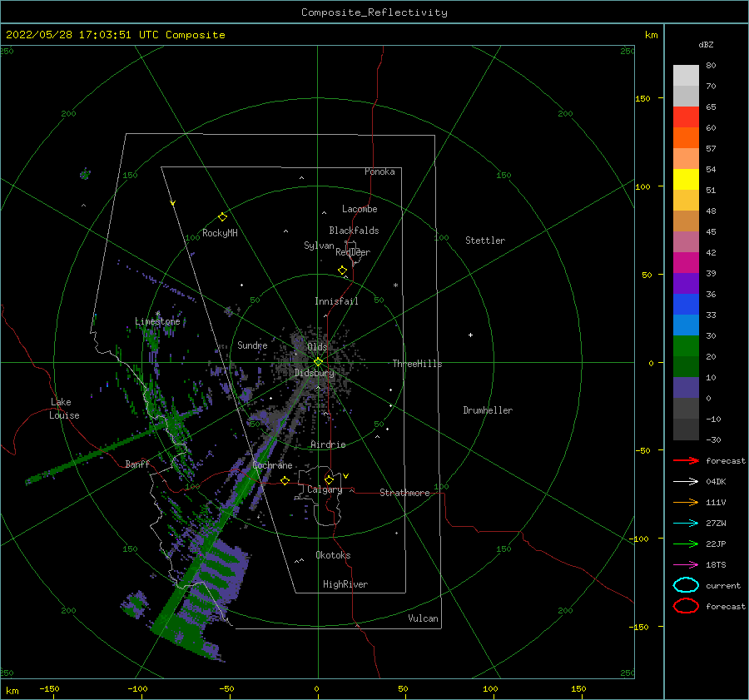This screenshot has width=749, height=700.
Task: Pick the royal blue 33-36 dBZ swatch
Action: [x=686, y=305]
